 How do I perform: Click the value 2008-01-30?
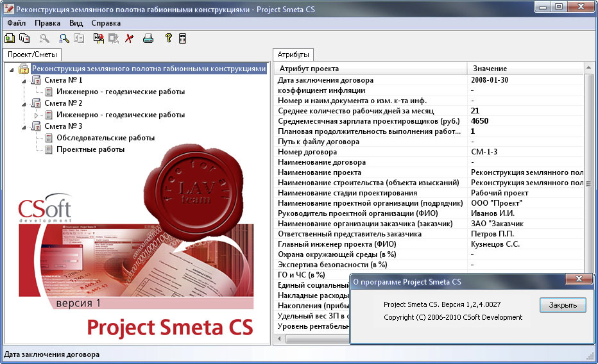pyautogui.click(x=490, y=80)
